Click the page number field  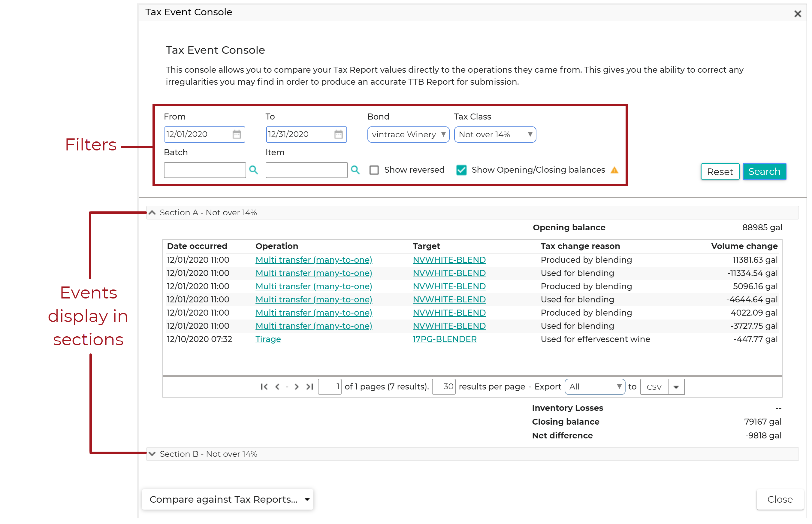[x=329, y=386]
